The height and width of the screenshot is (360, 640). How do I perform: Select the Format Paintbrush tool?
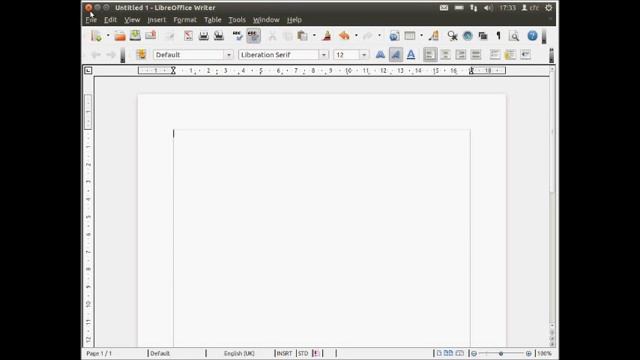point(327,36)
